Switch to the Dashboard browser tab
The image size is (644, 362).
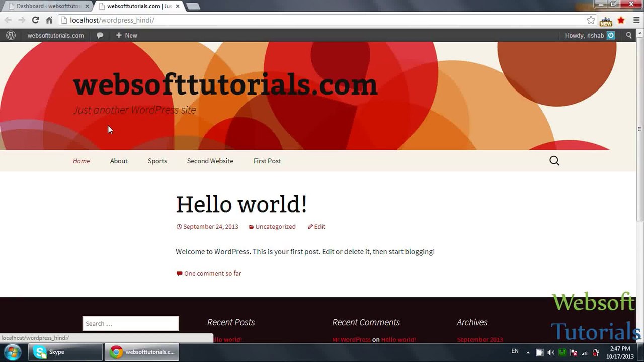pos(48,6)
